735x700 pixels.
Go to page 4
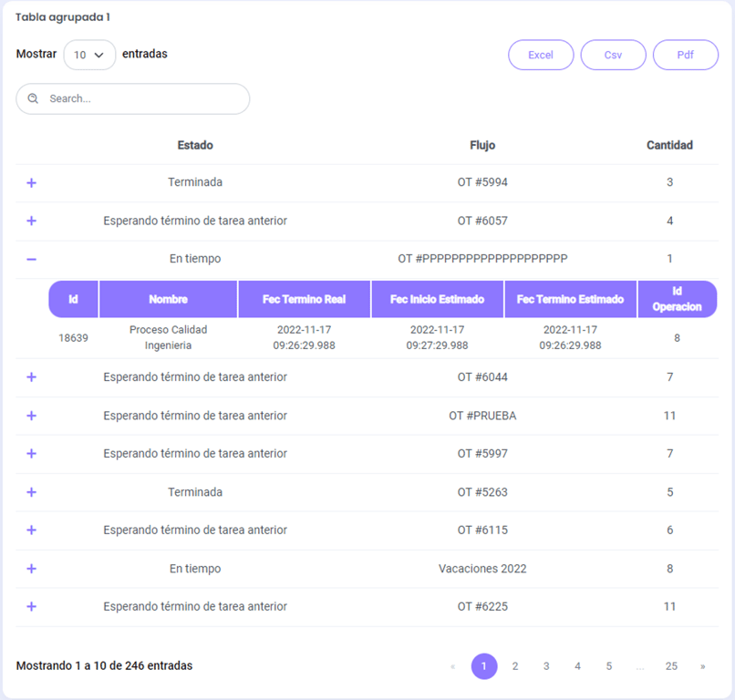(x=577, y=666)
